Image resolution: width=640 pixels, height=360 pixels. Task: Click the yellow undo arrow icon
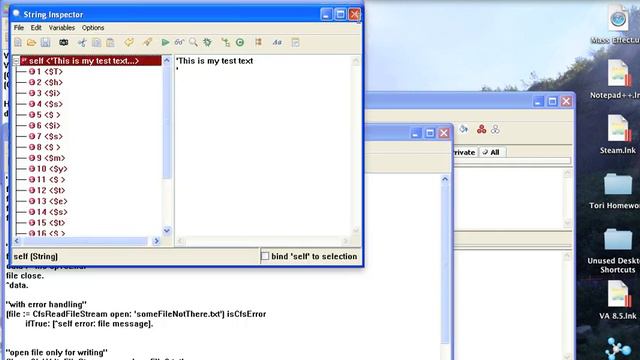pos(129,42)
